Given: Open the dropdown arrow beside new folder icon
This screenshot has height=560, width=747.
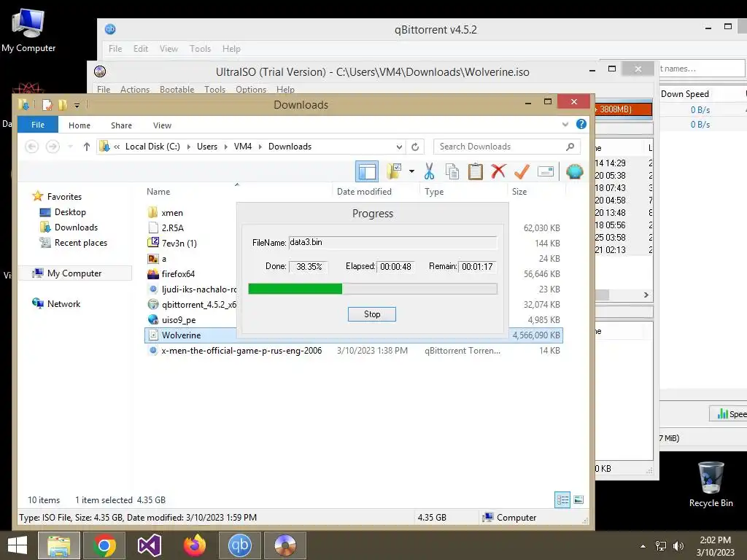Looking at the screenshot, I should 411,171.
